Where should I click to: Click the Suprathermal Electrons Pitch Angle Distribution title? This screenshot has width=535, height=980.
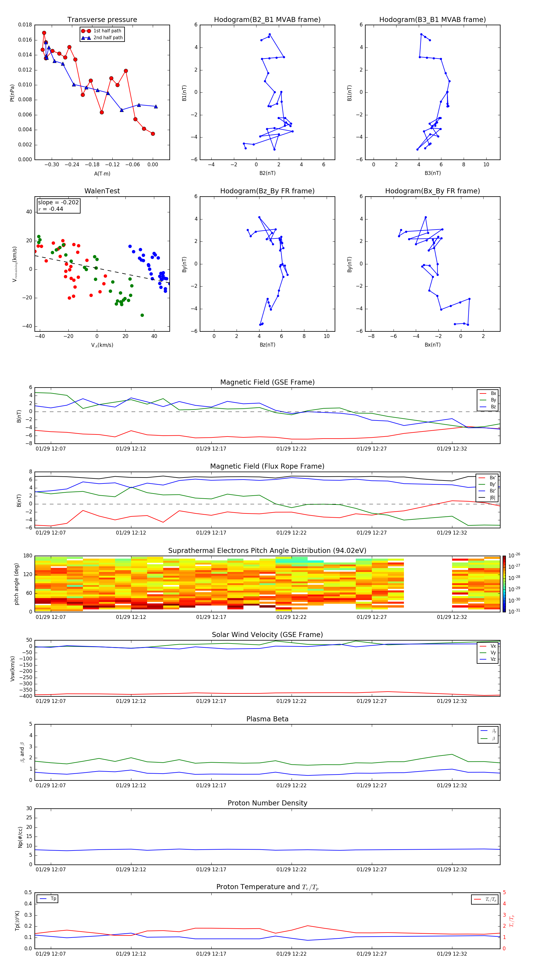[x=267, y=551]
